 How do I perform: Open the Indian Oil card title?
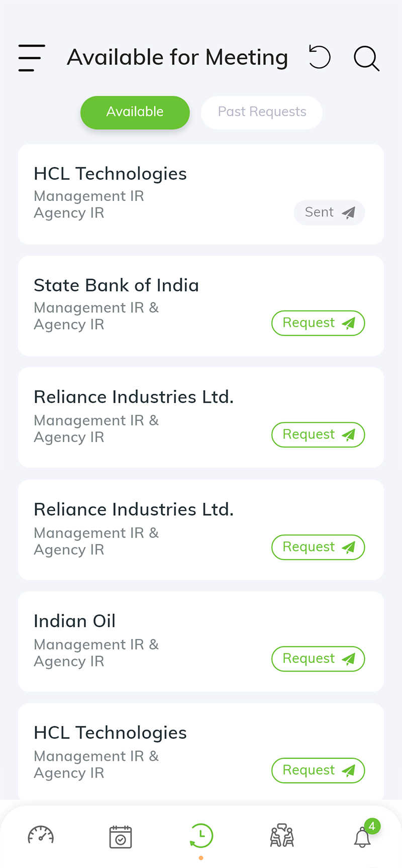[75, 621]
